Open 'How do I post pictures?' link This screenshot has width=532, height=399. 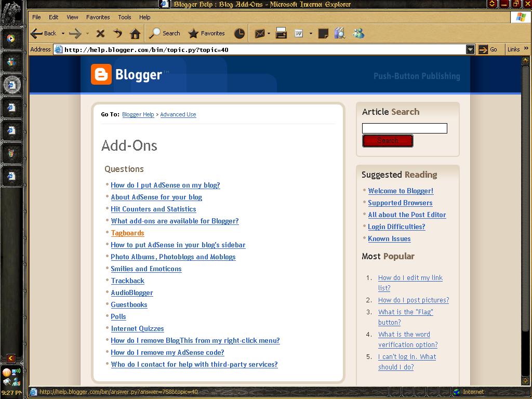point(414,300)
